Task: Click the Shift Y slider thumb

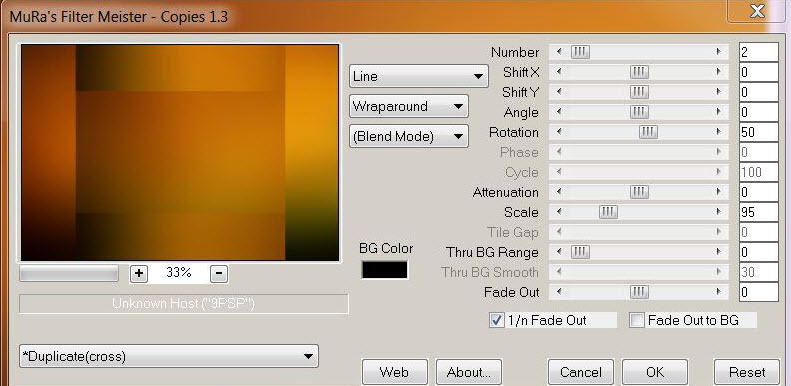Action: click(639, 92)
